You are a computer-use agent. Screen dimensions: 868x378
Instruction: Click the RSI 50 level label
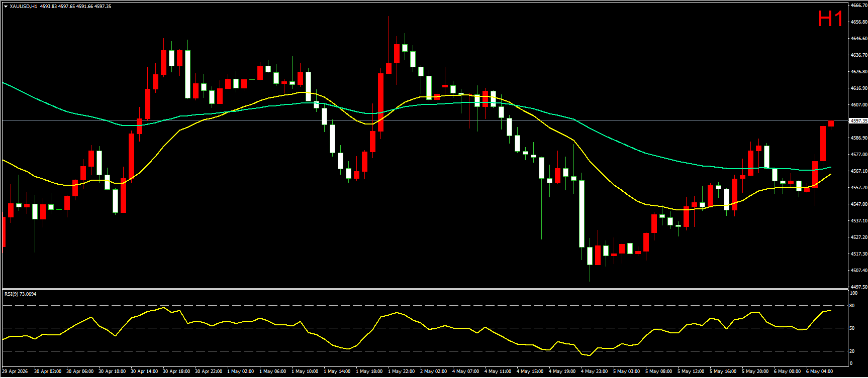tap(852, 328)
